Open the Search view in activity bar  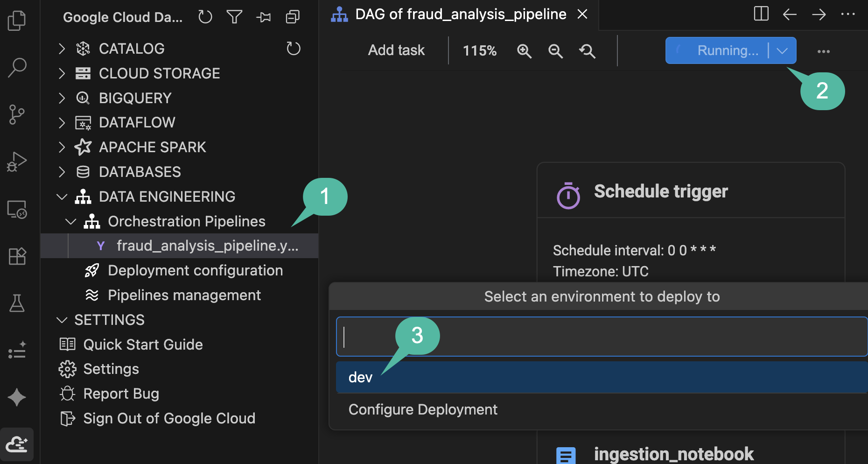pyautogui.click(x=17, y=68)
